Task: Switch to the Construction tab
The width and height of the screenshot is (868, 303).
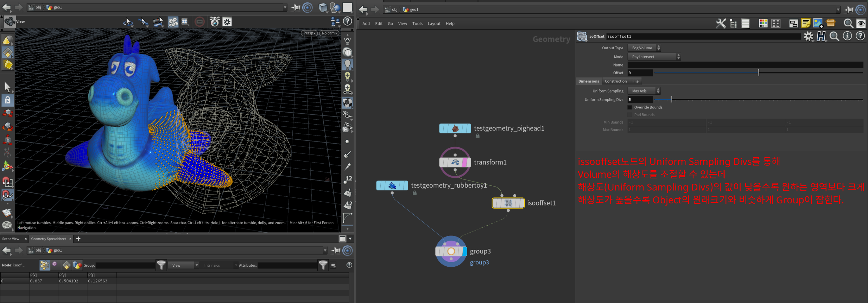Action: [x=616, y=81]
